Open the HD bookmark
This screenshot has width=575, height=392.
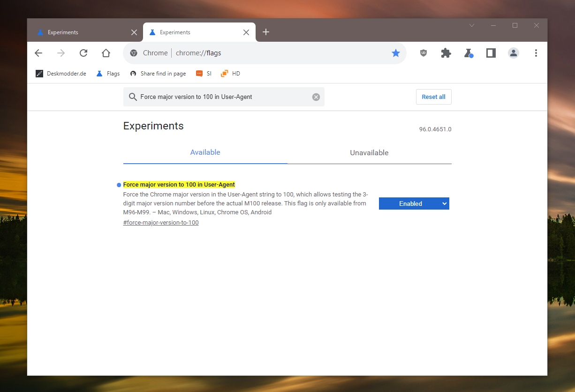pos(231,74)
